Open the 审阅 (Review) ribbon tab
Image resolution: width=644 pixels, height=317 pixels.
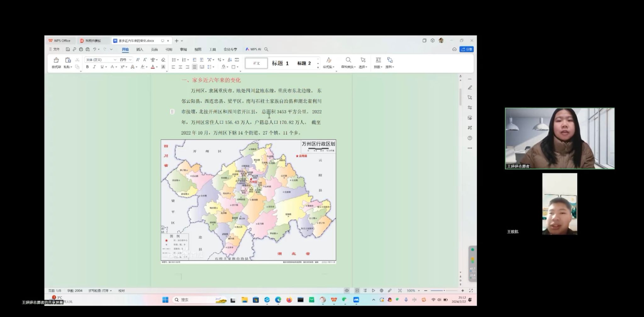coord(183,49)
